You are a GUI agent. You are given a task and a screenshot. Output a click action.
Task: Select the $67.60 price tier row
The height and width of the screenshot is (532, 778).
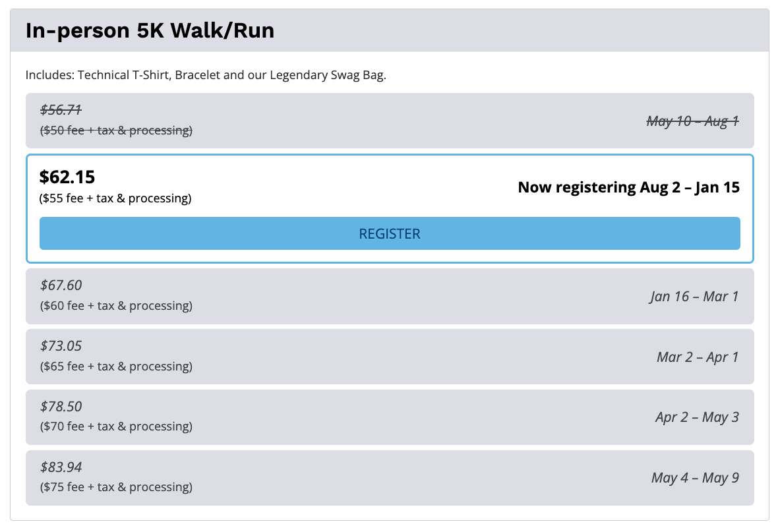coord(390,296)
